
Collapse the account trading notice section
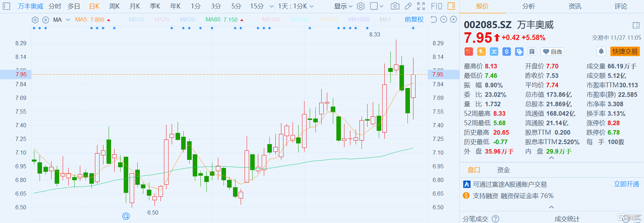551,207
